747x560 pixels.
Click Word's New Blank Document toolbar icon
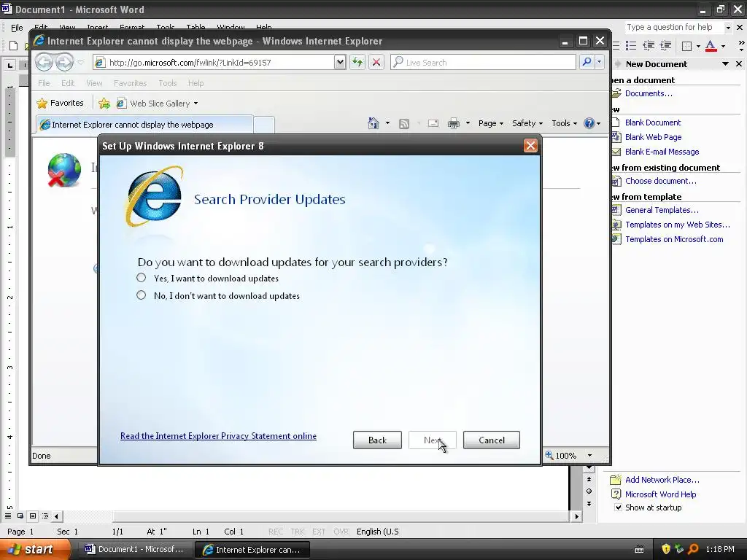coord(13,46)
